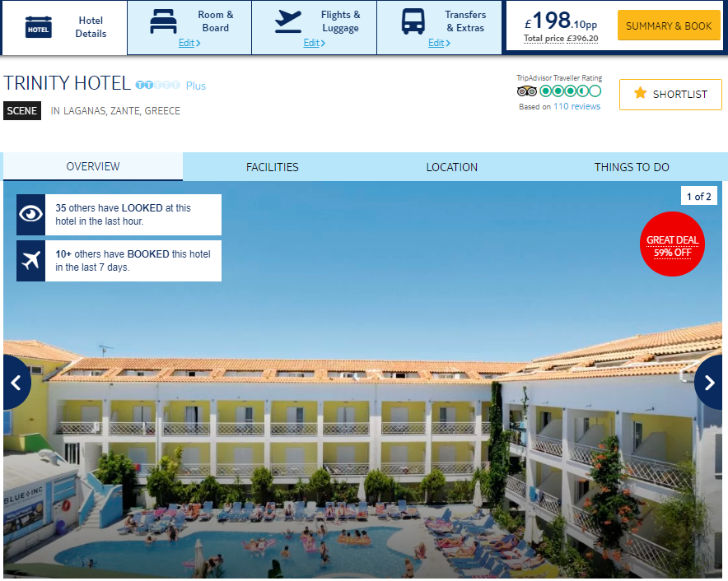Viewport: 728px width, 581px height.
Task: Click the plane icon beside BOOKED notice
Action: coord(30,260)
